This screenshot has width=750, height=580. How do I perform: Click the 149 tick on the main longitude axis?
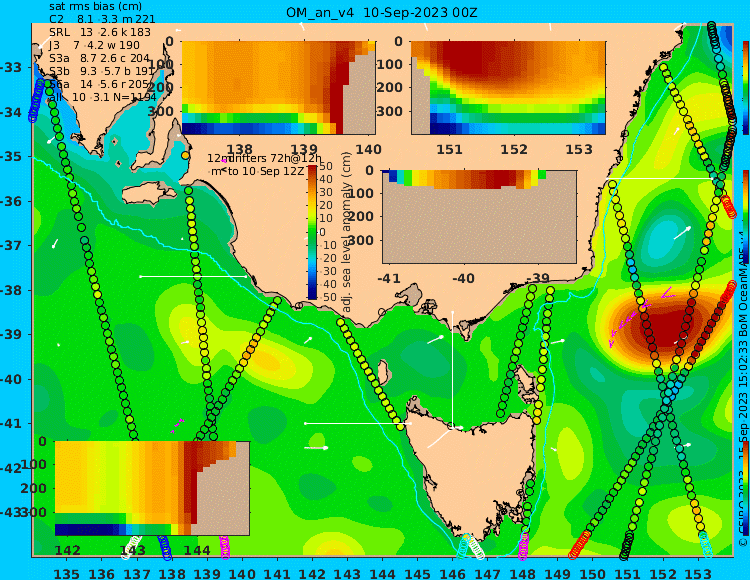pos(558,573)
